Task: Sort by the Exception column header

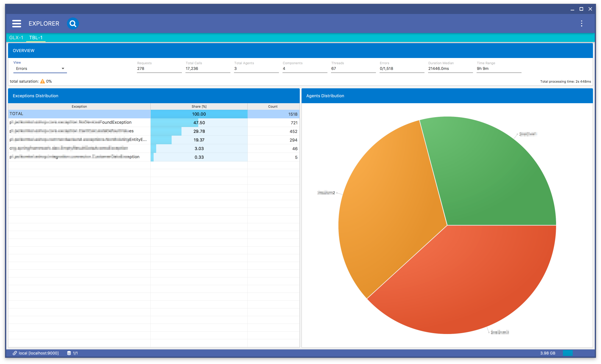Action: pyautogui.click(x=79, y=106)
